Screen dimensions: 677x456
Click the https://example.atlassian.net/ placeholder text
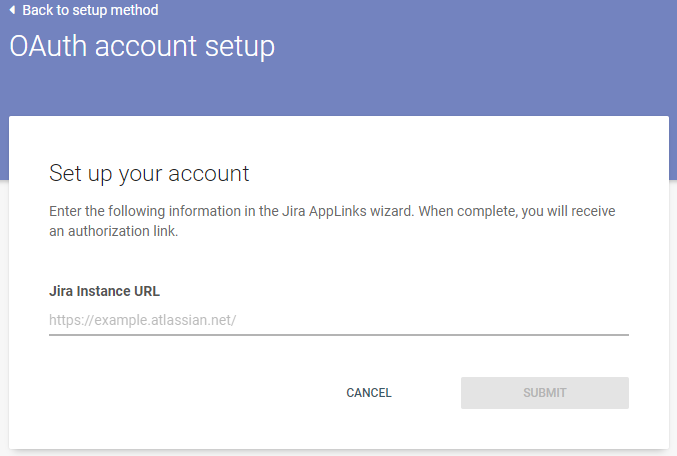[143, 320]
